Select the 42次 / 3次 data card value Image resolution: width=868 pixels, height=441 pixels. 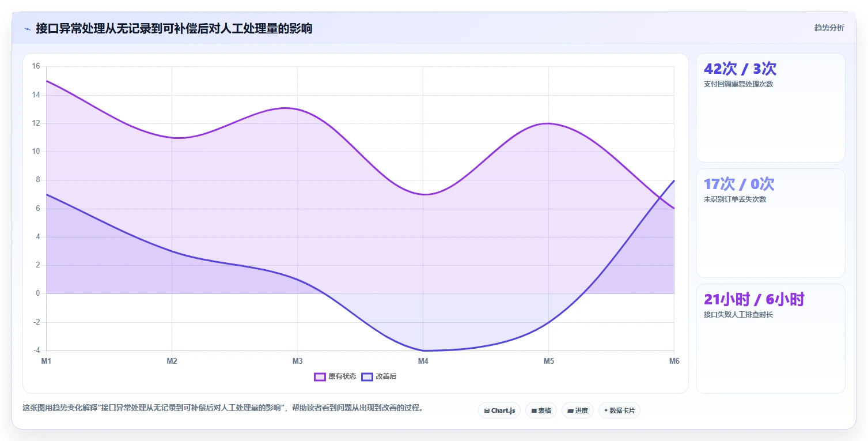(740, 69)
